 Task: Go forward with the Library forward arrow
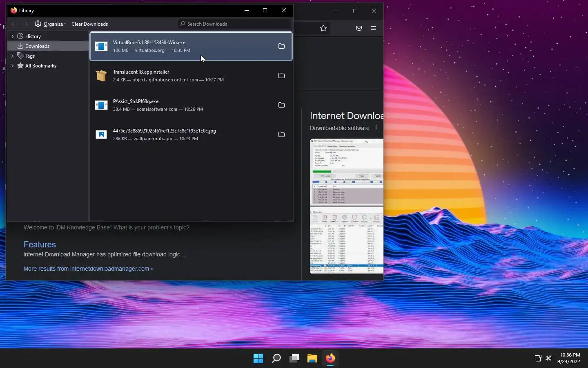pyautogui.click(x=25, y=24)
